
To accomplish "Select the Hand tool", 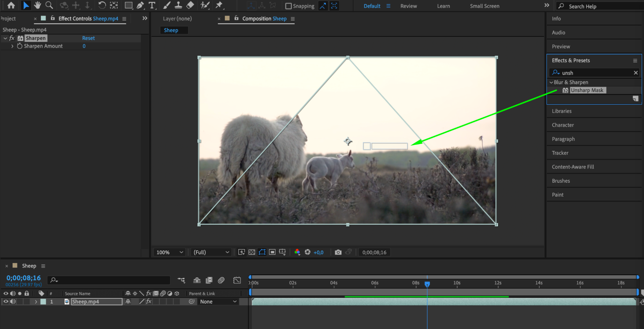I will pyautogui.click(x=37, y=5).
